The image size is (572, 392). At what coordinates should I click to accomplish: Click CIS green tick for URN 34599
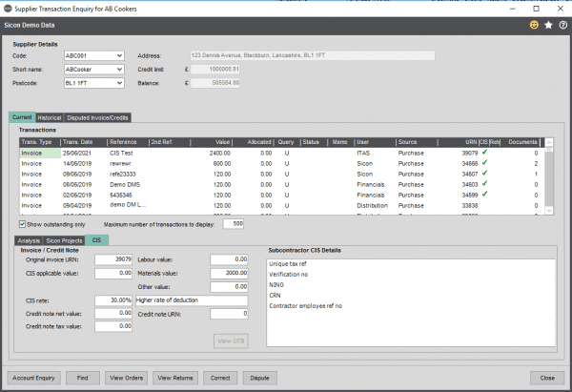point(484,195)
